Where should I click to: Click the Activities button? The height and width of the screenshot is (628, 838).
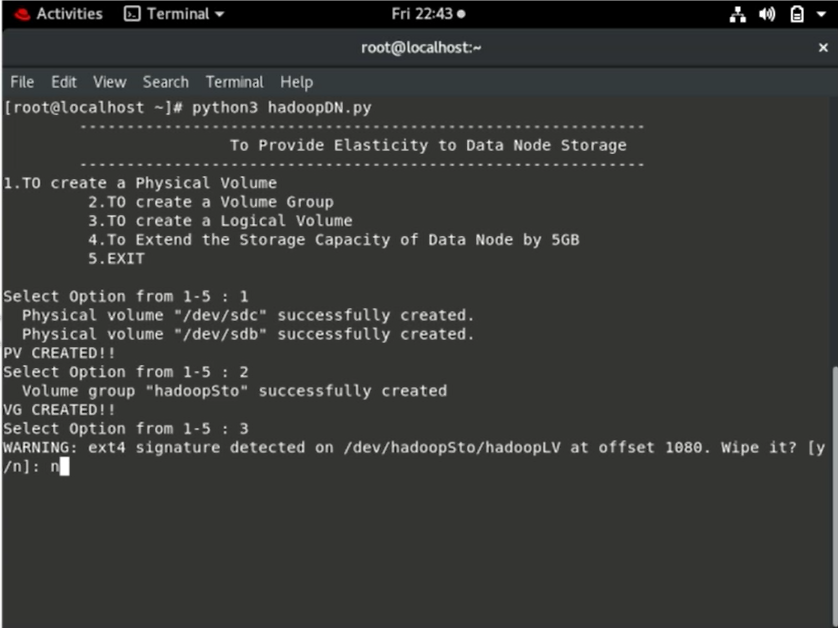click(x=66, y=14)
